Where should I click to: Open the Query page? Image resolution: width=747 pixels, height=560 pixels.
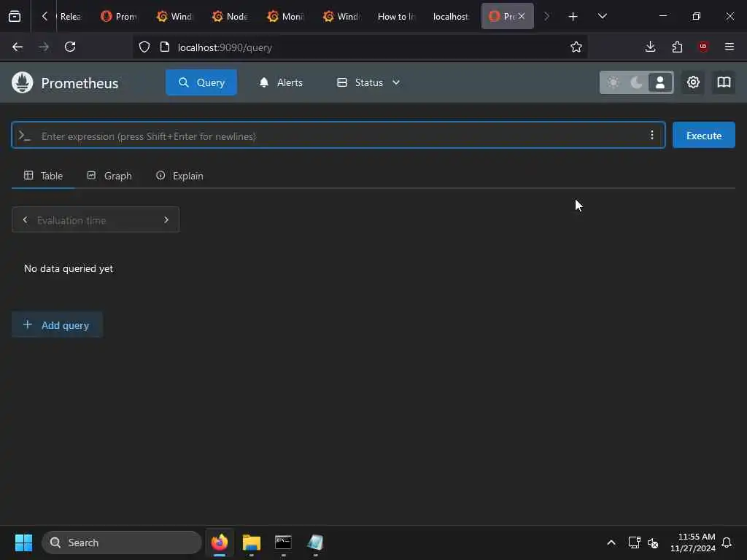point(201,82)
